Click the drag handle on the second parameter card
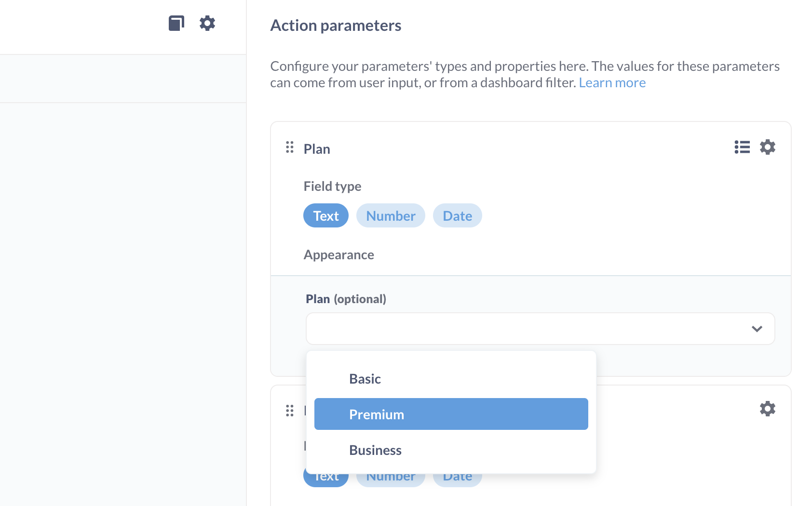The height and width of the screenshot is (506, 812). [x=289, y=411]
